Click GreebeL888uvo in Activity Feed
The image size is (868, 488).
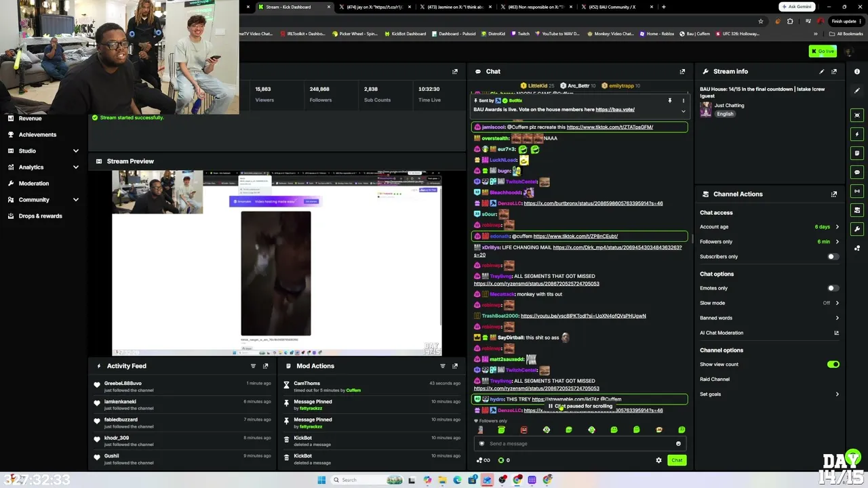pyautogui.click(x=123, y=384)
